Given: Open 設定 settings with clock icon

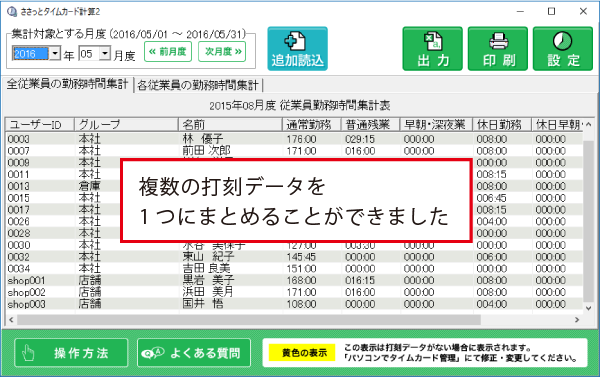Looking at the screenshot, I should (x=563, y=49).
